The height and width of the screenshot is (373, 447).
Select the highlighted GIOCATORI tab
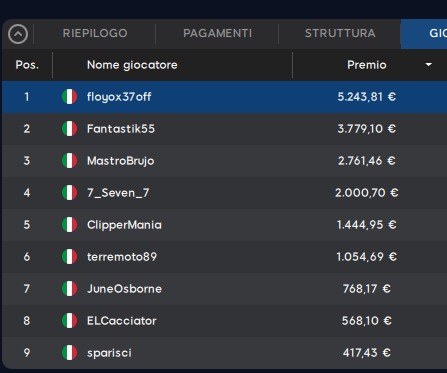424,33
